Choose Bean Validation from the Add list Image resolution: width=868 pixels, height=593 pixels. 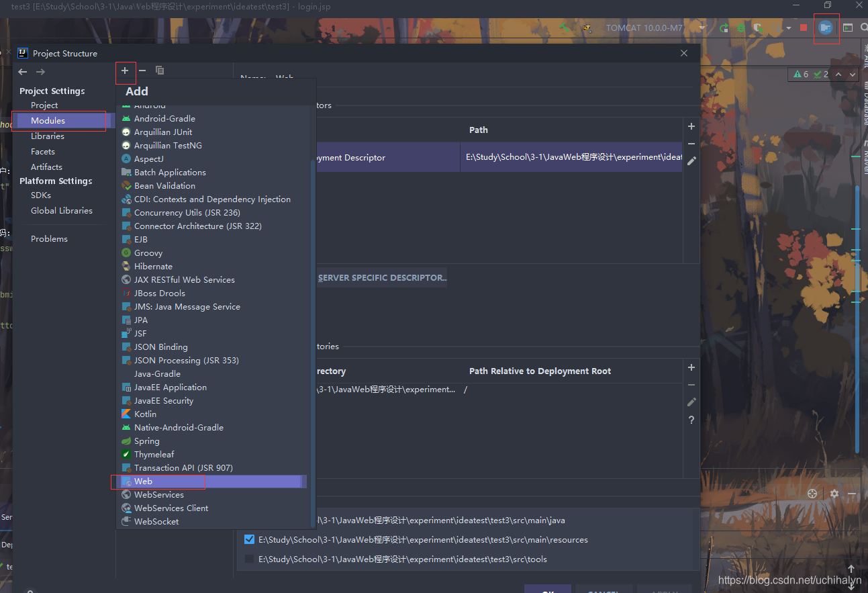(x=211, y=185)
